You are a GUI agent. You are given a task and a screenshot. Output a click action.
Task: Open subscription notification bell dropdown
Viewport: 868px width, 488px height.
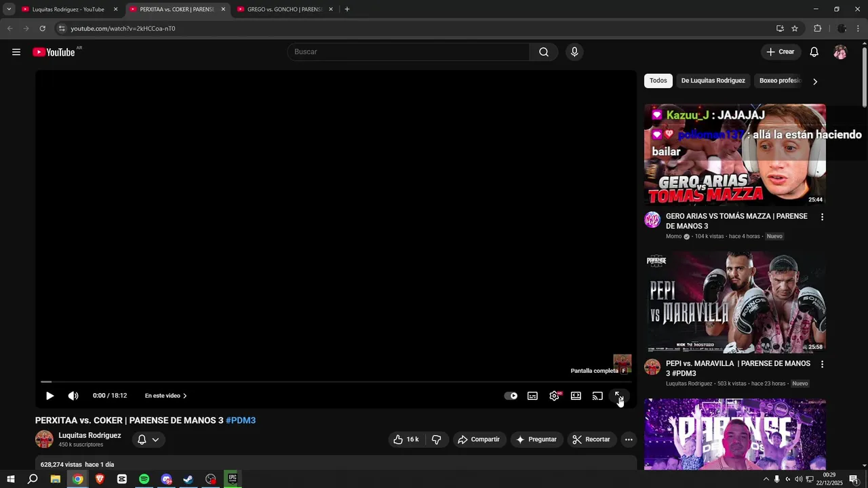[149, 439]
